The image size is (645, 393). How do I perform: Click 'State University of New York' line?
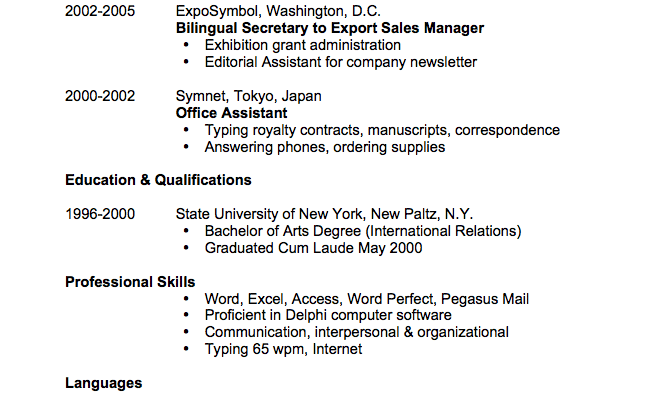pos(324,214)
